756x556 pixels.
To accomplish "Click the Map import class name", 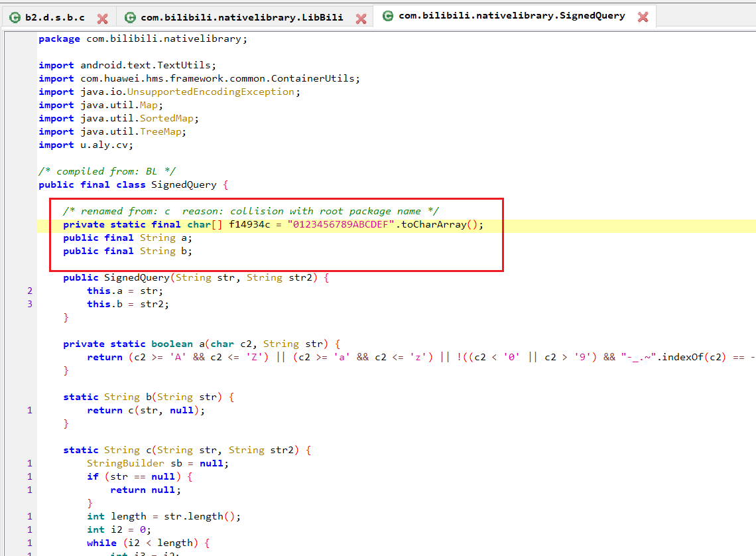I will coord(149,105).
